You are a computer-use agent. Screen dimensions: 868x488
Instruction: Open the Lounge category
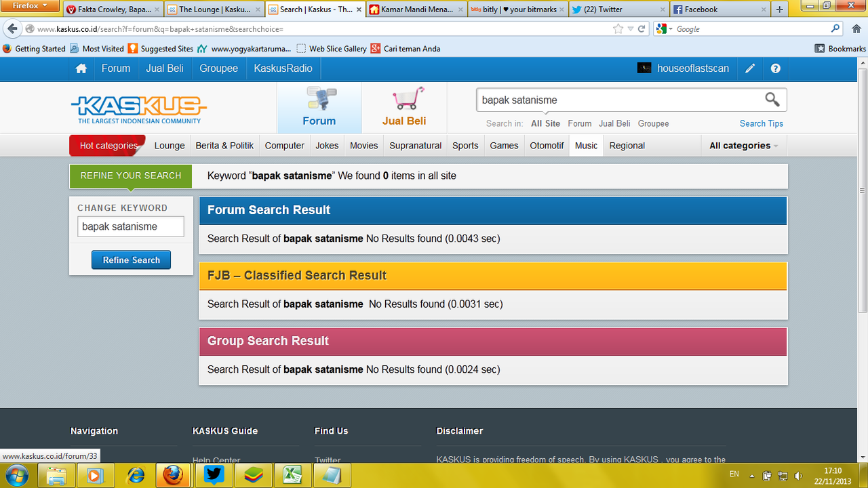pyautogui.click(x=170, y=146)
